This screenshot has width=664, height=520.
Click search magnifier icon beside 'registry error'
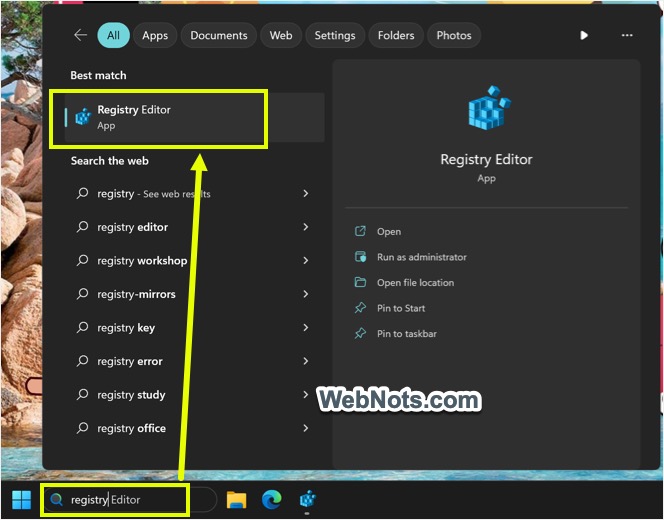[x=82, y=361]
